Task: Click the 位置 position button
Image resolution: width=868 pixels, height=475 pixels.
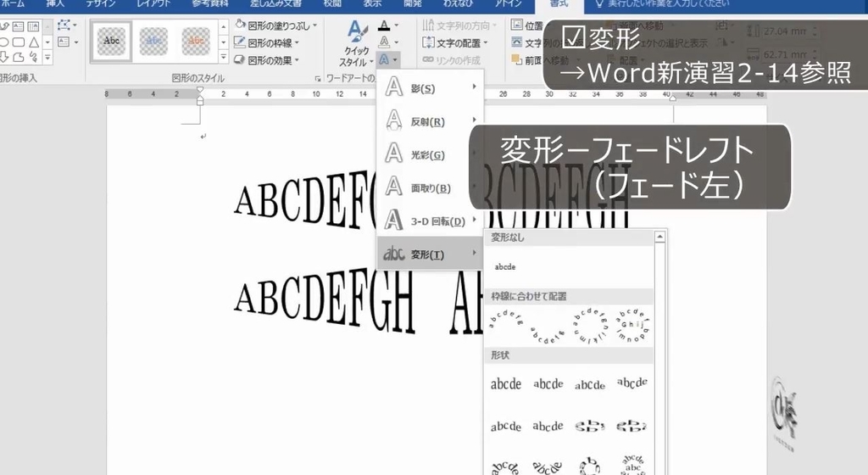Action: click(x=526, y=25)
